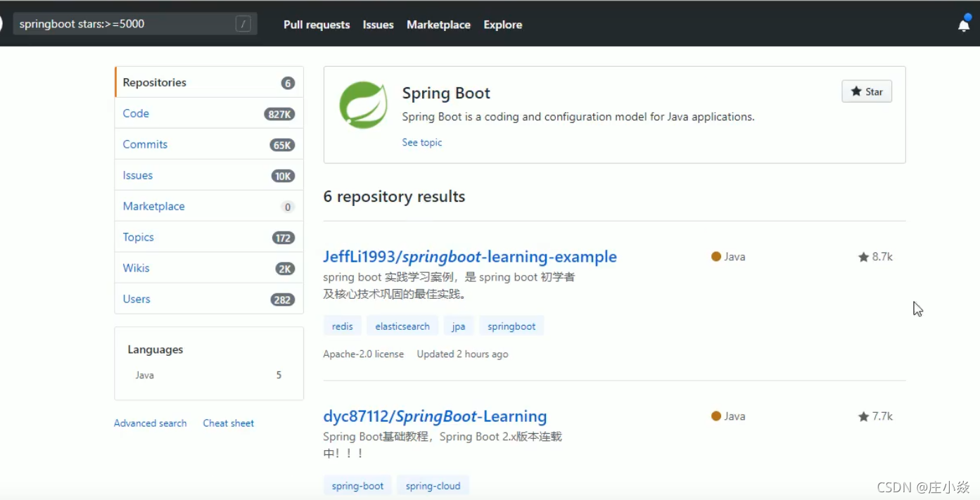Click Java language label of JeffLi1993 repo
The width and height of the screenshot is (980, 500).
click(728, 257)
